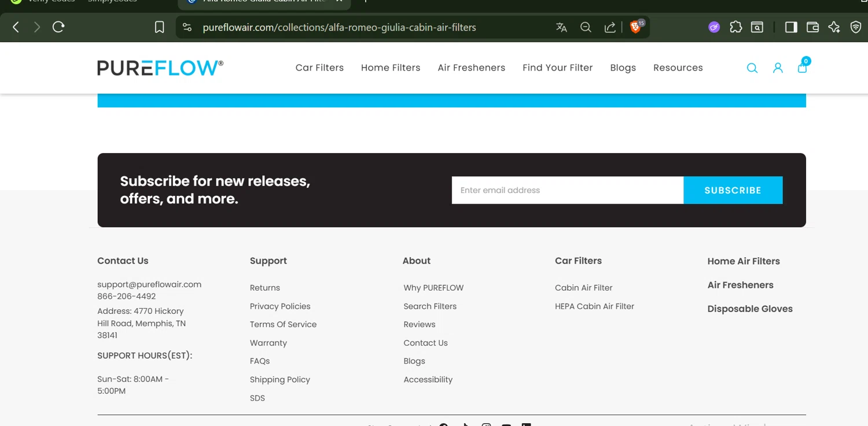This screenshot has height=426, width=868.
Task: Open Privacy Policies link
Action: [x=280, y=306]
